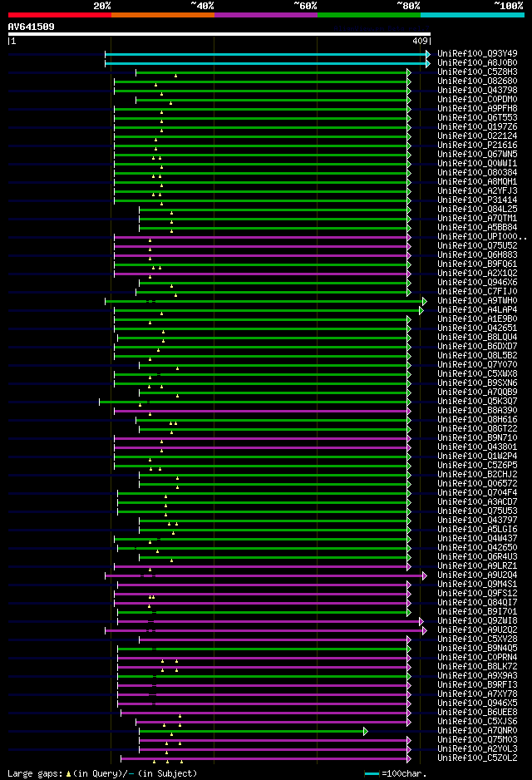
Task: Open the UniRef100_Q9FS12 entry
Action: tap(477, 593)
